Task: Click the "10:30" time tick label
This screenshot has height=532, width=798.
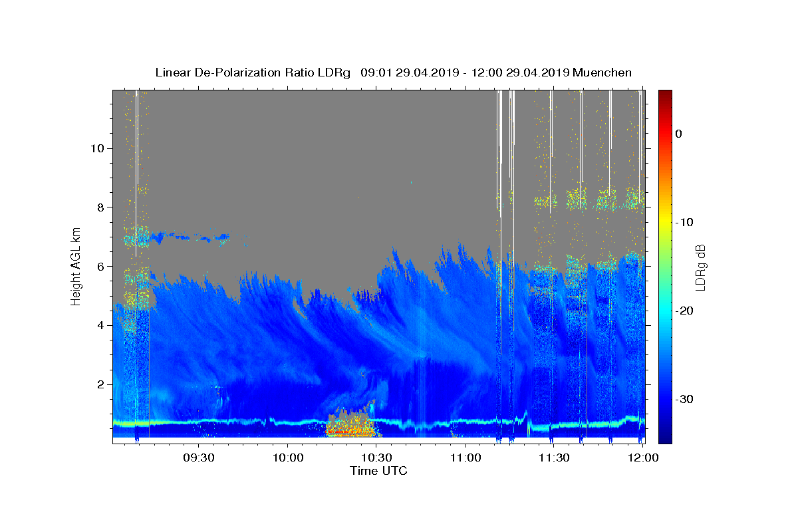Action: pyautogui.click(x=376, y=458)
